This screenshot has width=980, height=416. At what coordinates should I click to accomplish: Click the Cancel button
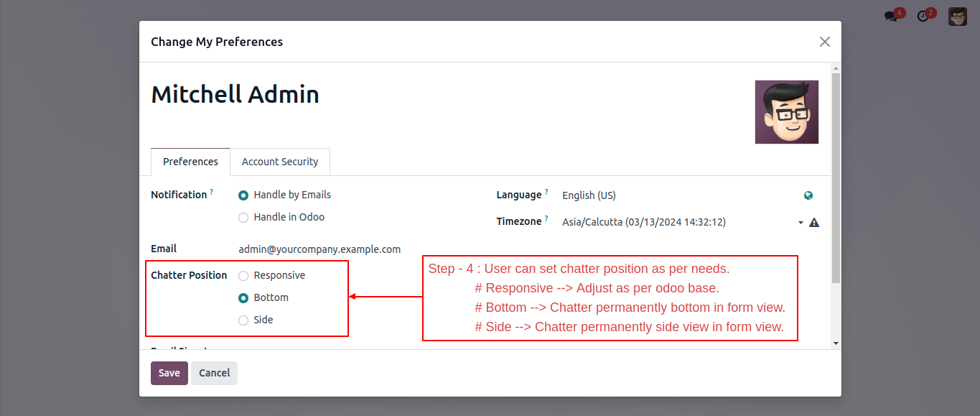point(214,373)
